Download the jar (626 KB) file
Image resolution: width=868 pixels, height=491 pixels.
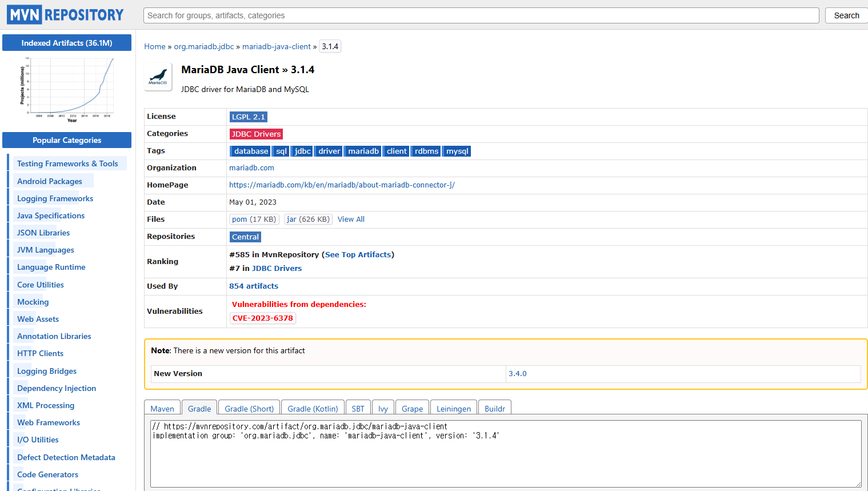[x=309, y=219]
